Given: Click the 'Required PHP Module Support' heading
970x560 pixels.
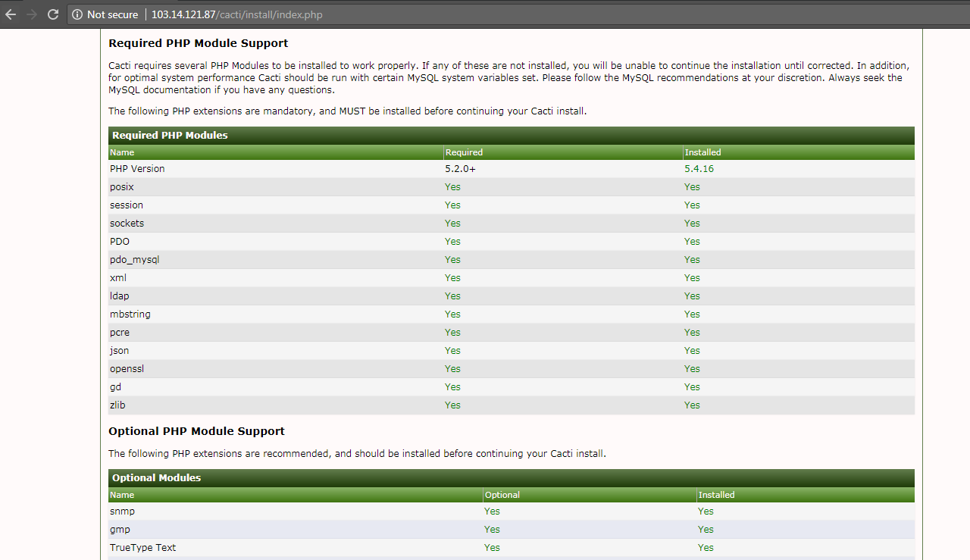Looking at the screenshot, I should click(197, 42).
